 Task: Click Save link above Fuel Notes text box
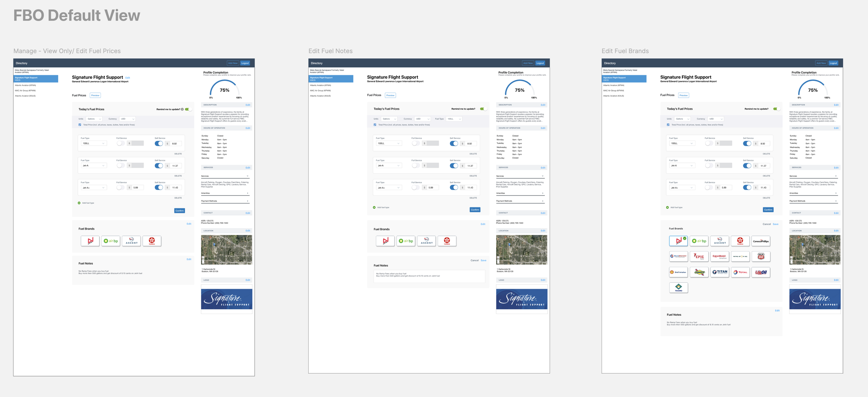483,260
